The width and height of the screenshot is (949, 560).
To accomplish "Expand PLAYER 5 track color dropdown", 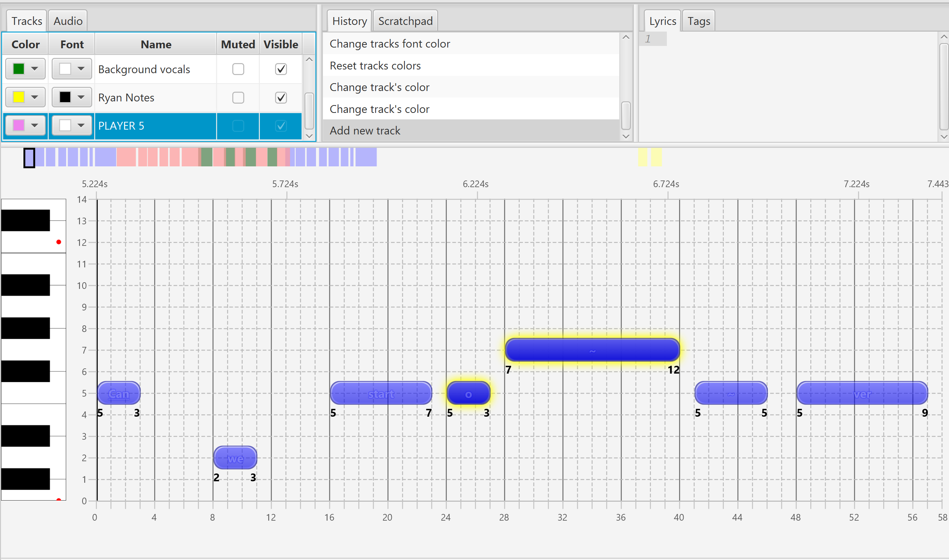I will coord(34,126).
